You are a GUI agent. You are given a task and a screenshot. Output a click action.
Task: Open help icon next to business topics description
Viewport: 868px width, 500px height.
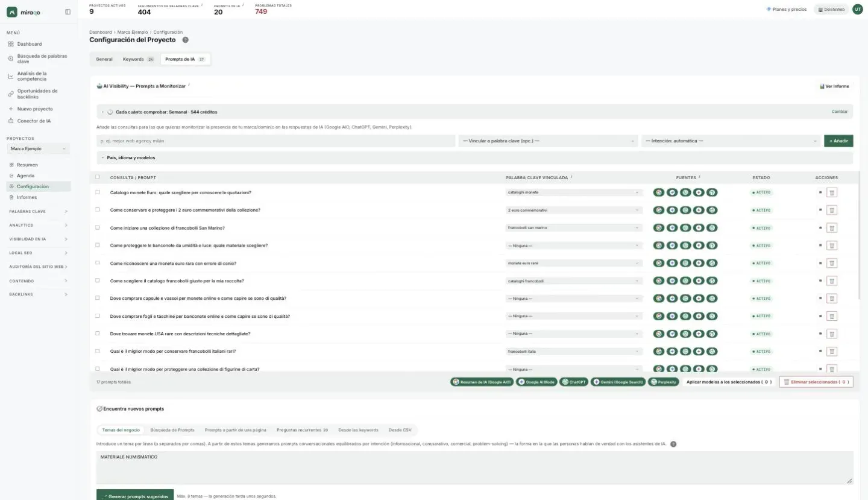pyautogui.click(x=673, y=444)
